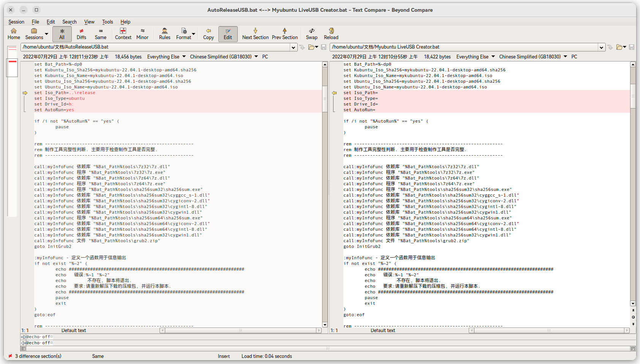Save the left file with disk icon
Image resolution: width=640 pixels, height=364 pixels.
324,47
